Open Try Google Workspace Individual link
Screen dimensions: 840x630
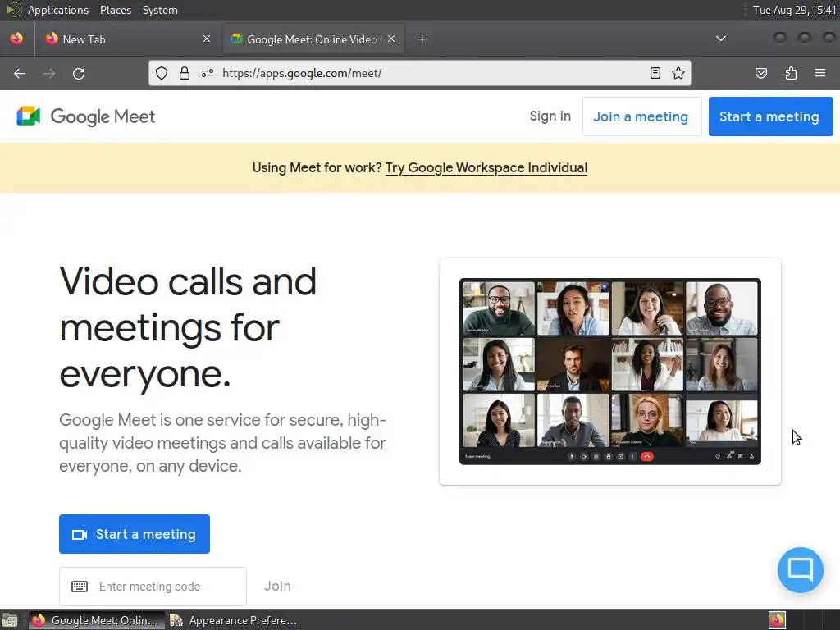(486, 167)
